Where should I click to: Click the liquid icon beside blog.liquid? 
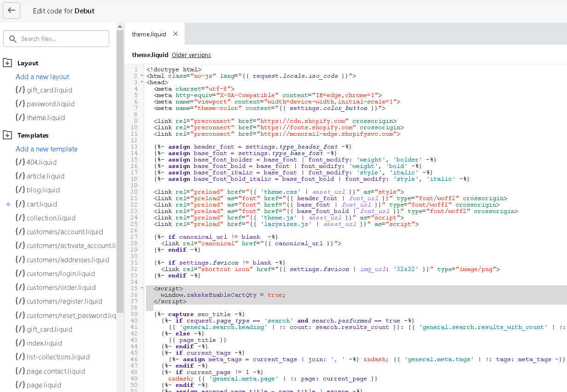[20, 190]
